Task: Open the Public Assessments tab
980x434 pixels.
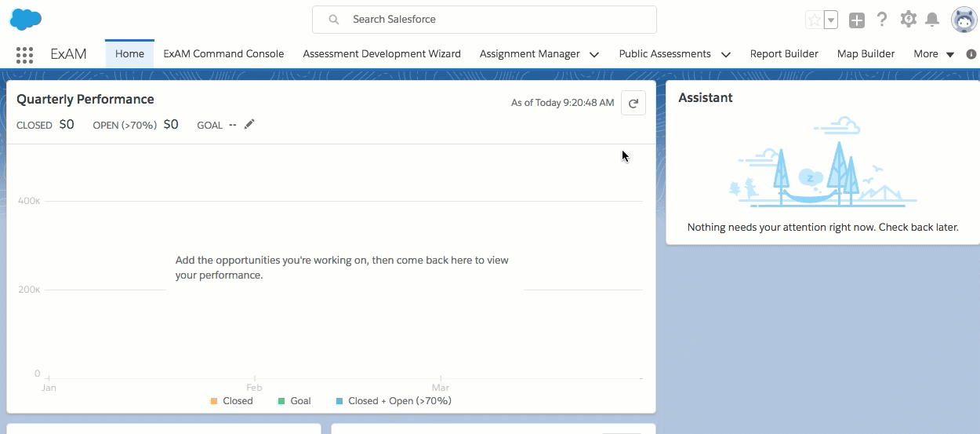Action: 665,54
